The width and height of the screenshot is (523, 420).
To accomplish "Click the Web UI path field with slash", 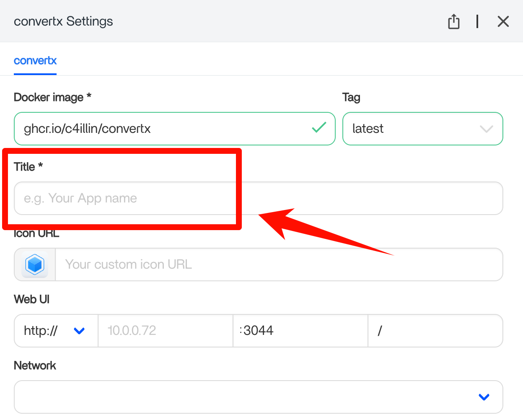I will point(435,331).
